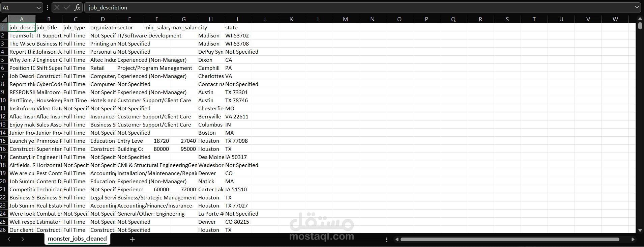Click the TX 73301 cell
Screen dimensions: 644x247
pyautogui.click(x=237, y=92)
